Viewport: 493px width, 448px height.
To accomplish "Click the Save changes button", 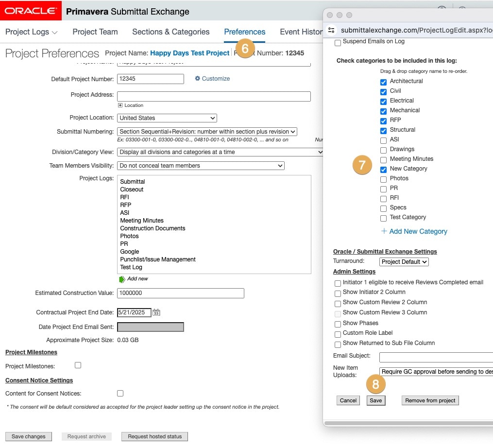I will point(29,436).
